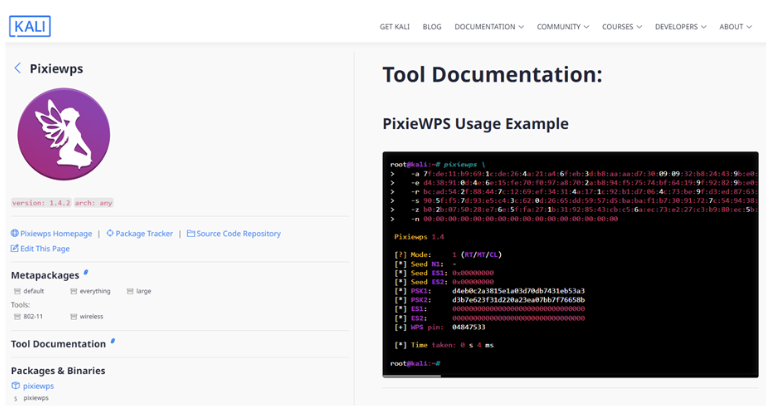Click the 'Tool Documentation:' main heading
766x413 pixels.
click(x=492, y=75)
